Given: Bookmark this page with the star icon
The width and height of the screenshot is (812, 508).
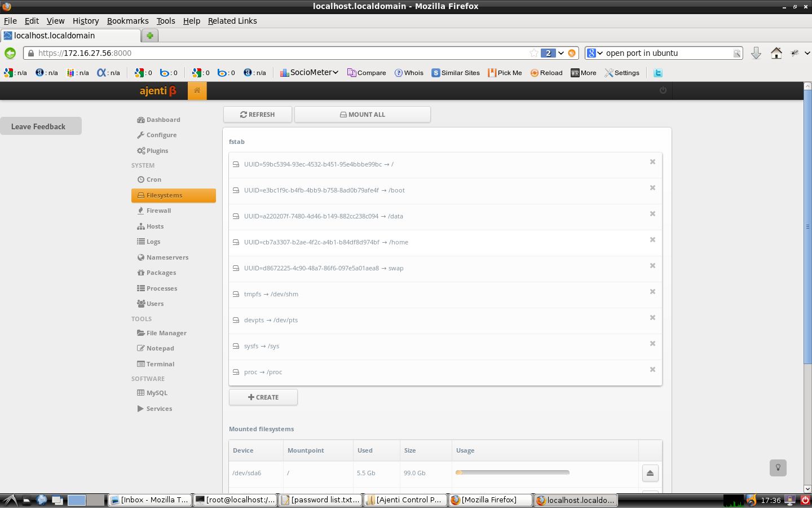Looking at the screenshot, I should pyautogui.click(x=533, y=53).
